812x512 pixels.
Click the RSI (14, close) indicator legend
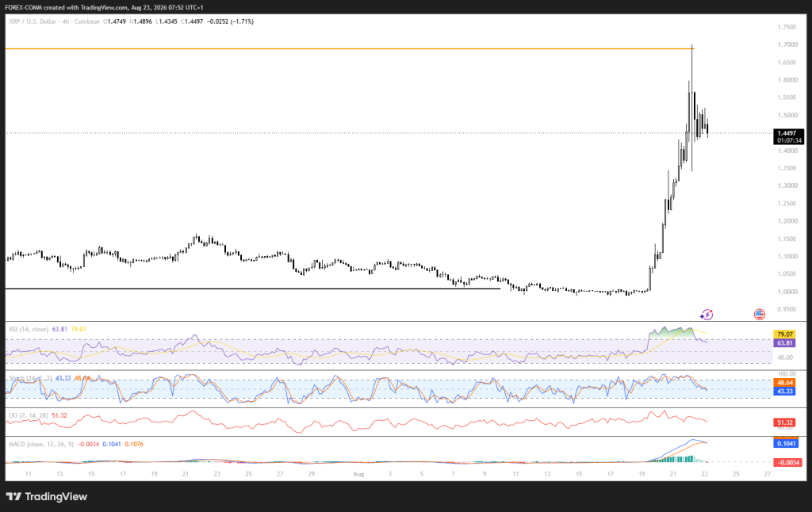coord(29,329)
